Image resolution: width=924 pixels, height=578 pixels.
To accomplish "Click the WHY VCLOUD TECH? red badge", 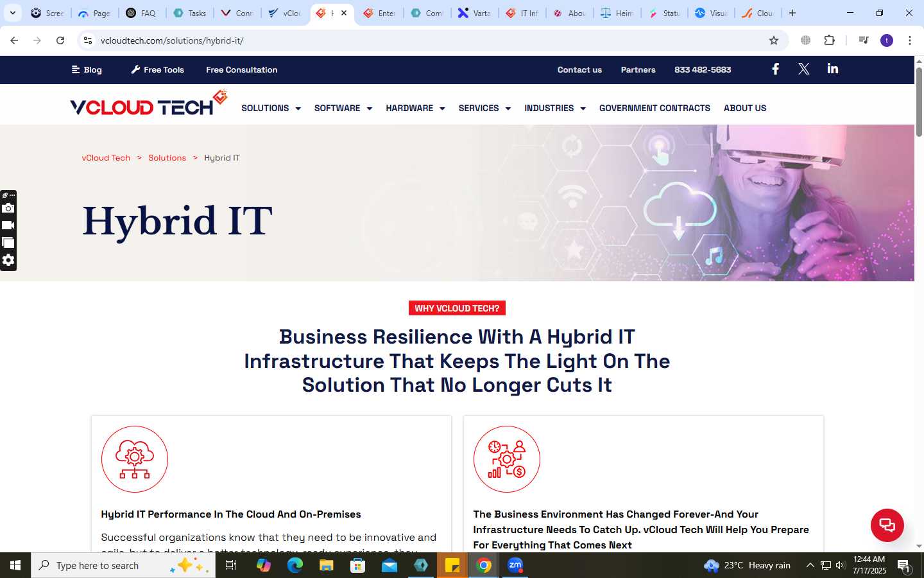I will (457, 308).
